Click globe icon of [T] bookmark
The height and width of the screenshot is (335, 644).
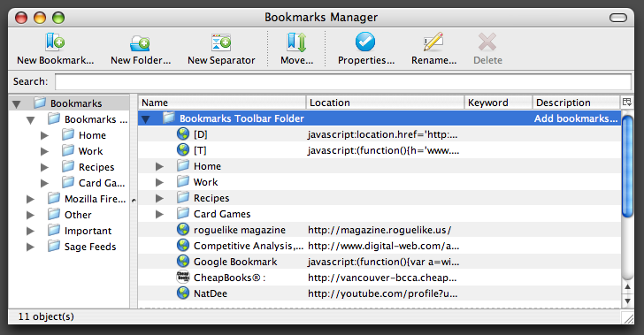pyautogui.click(x=183, y=150)
